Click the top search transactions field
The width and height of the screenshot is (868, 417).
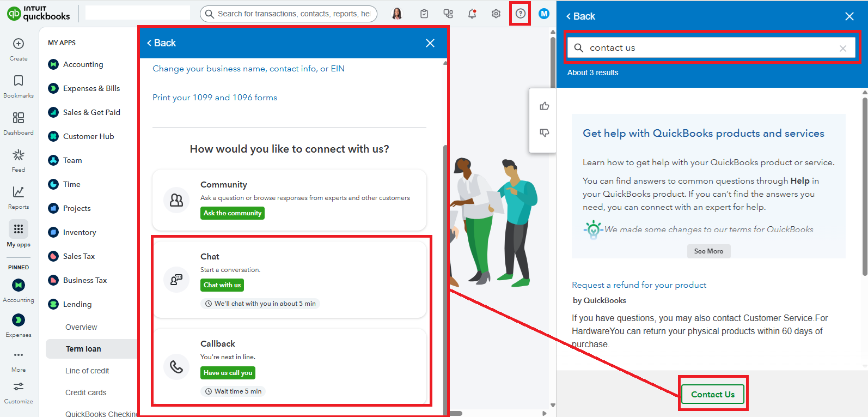point(289,14)
